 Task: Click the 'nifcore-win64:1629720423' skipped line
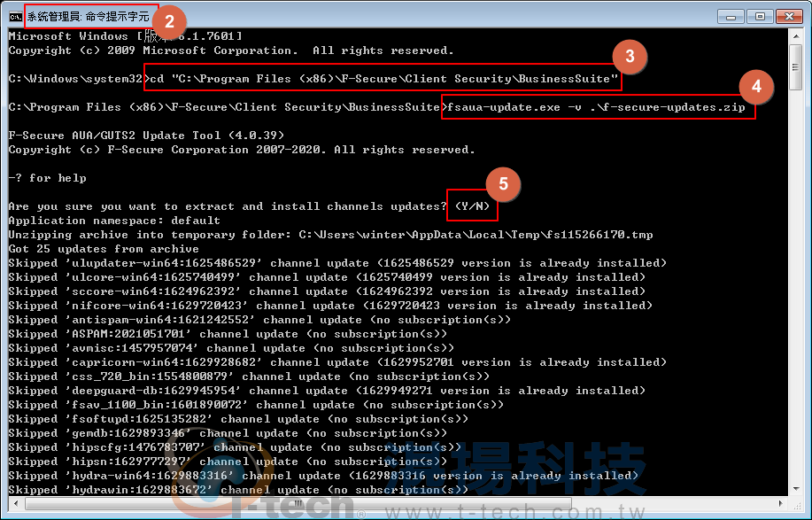pos(330,306)
